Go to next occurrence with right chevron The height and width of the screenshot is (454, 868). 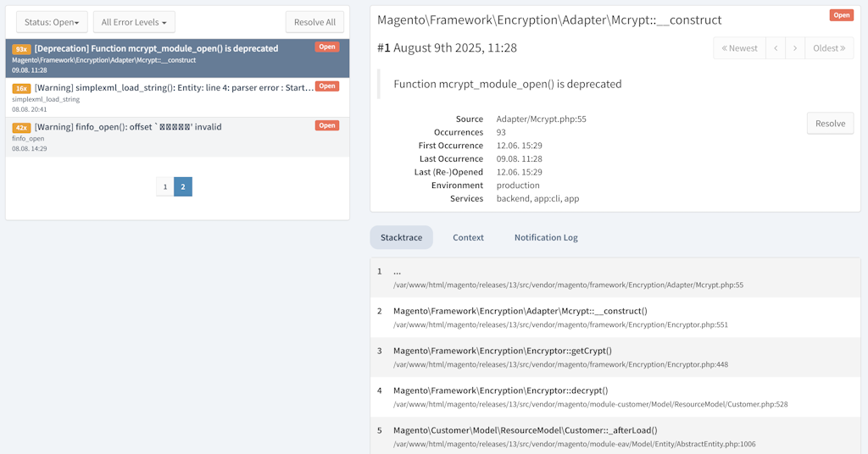tap(795, 48)
